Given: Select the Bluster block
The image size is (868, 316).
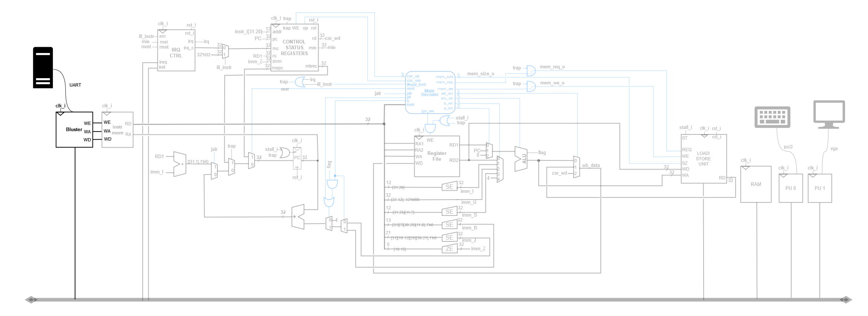Looking at the screenshot, I should pos(74,130).
